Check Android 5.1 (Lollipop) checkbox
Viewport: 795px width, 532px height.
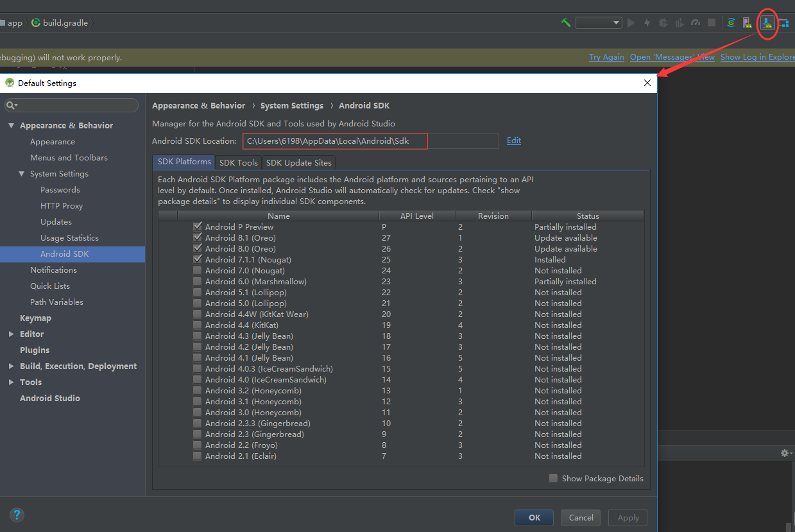(x=198, y=292)
